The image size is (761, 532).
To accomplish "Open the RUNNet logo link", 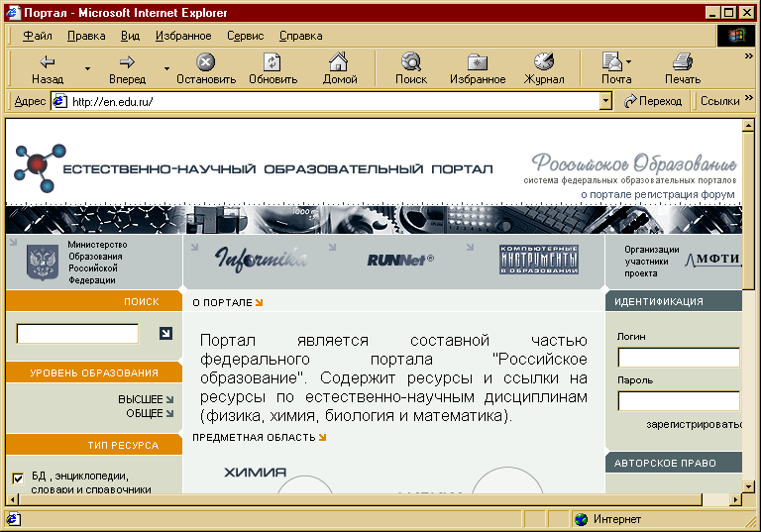I will click(x=400, y=261).
